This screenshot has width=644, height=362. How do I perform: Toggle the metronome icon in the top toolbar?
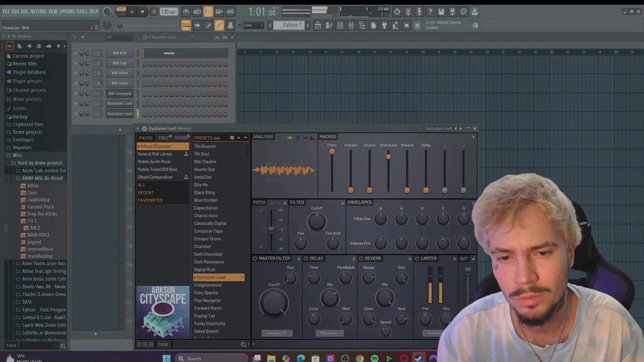(186, 12)
